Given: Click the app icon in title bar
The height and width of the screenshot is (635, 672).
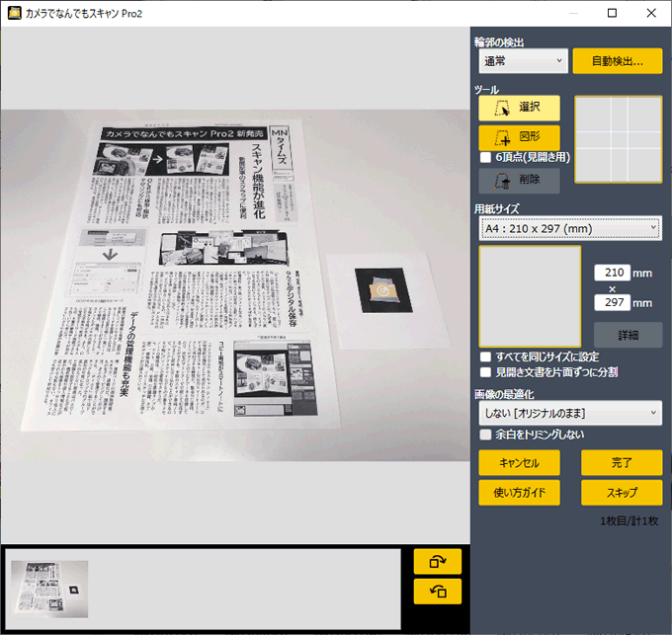Looking at the screenshot, I should [x=15, y=13].
